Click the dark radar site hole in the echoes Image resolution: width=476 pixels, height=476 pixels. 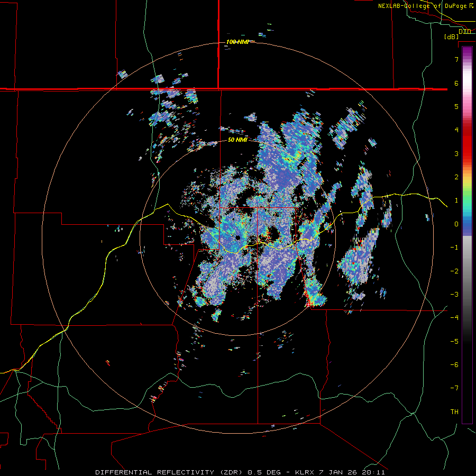coord(237,237)
